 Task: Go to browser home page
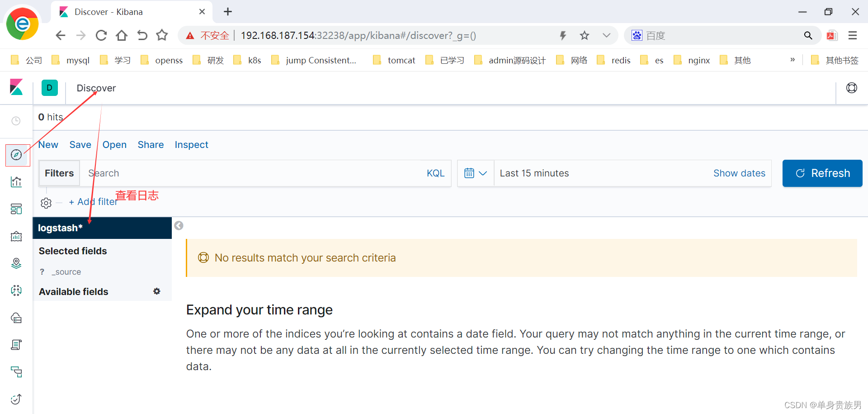tap(122, 35)
